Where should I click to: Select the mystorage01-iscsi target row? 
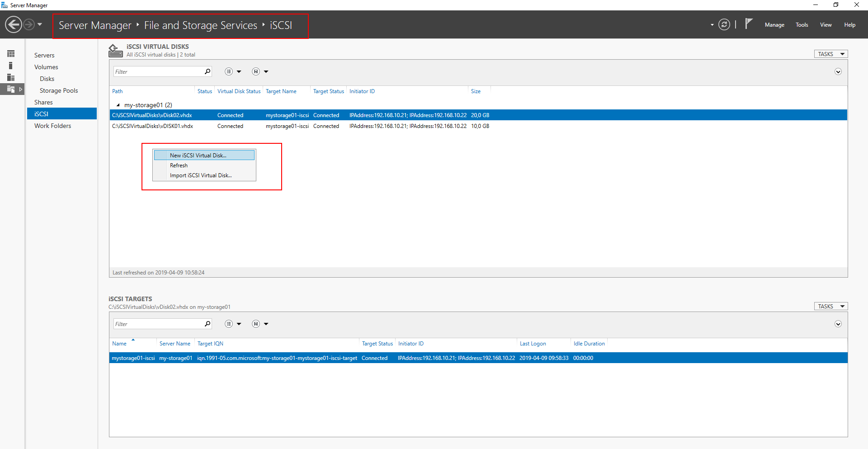[x=478, y=358]
